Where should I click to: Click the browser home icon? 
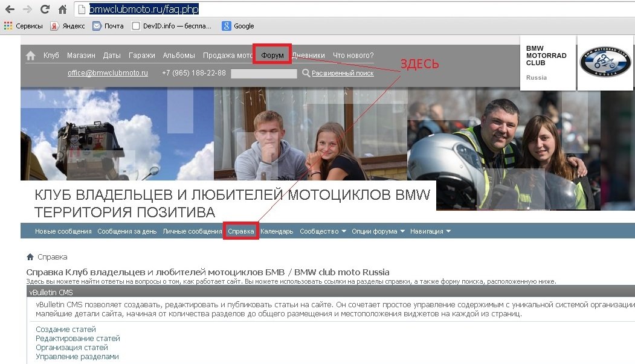pos(62,10)
